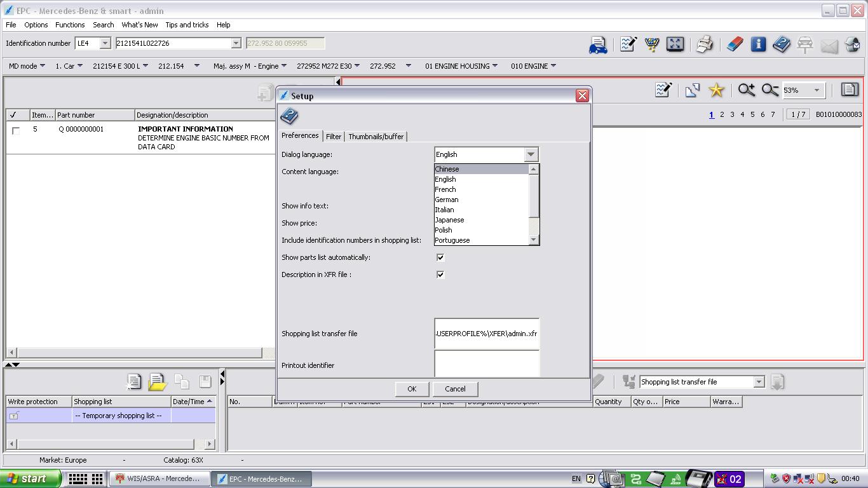Toggle Show parts list automatically checkbox

(x=440, y=257)
